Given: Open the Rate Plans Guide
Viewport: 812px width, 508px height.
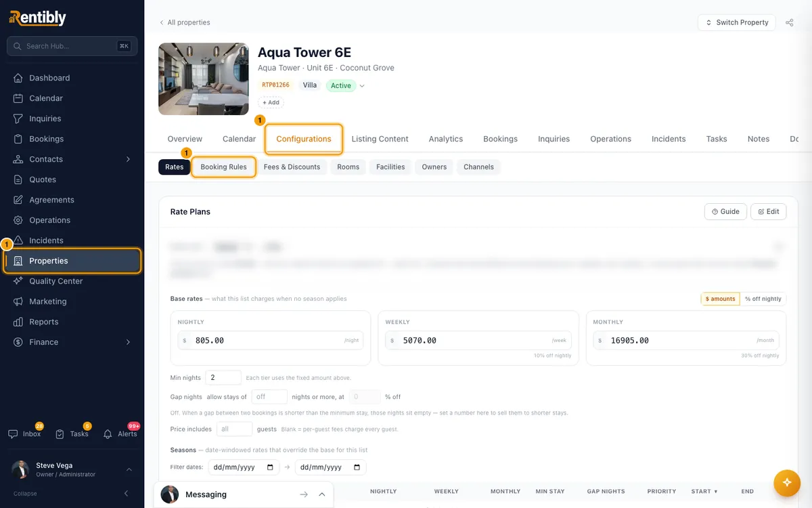Looking at the screenshot, I should pos(725,211).
